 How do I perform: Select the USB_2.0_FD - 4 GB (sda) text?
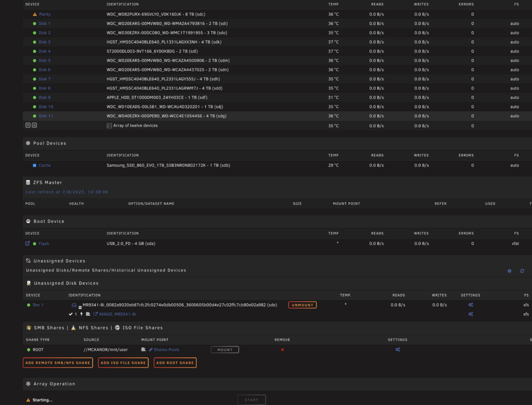131,243
